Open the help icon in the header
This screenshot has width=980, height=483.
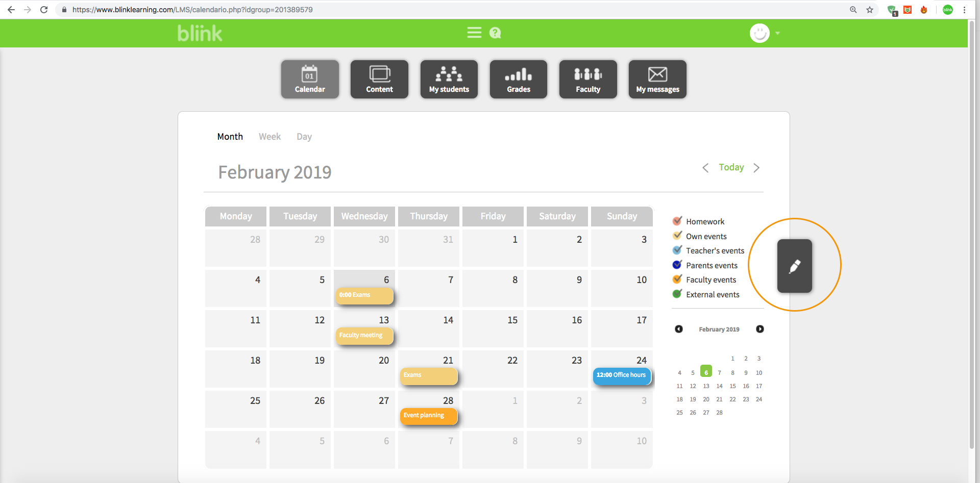pos(495,33)
